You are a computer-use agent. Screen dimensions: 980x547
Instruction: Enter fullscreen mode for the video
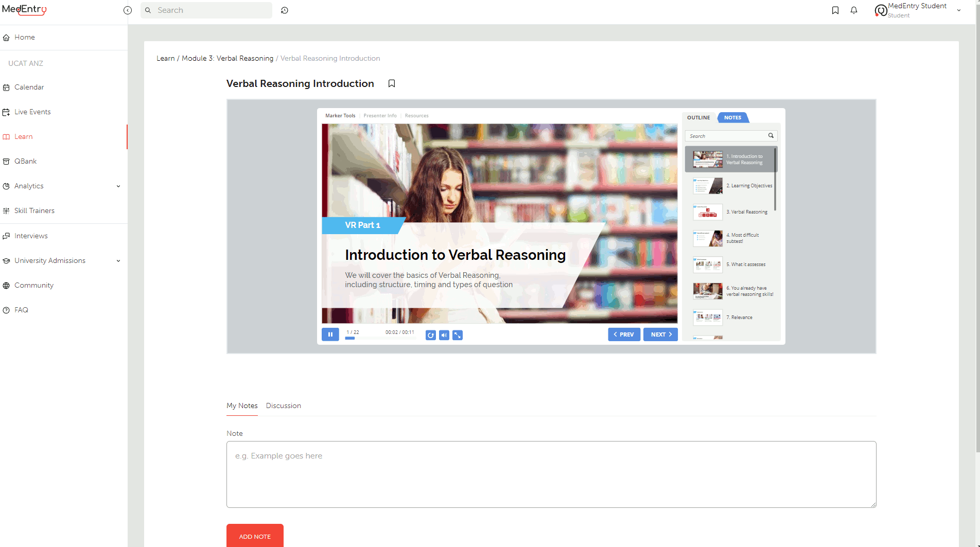(458, 335)
